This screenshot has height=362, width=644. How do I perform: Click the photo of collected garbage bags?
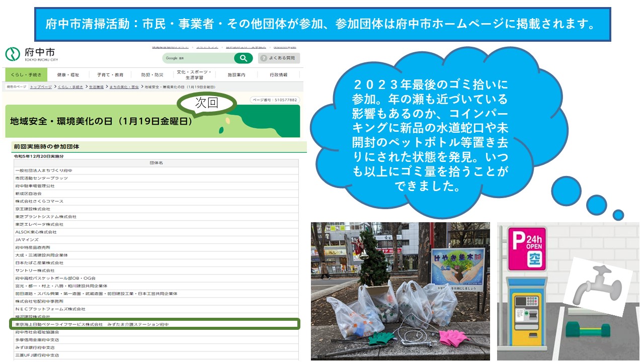click(400, 291)
